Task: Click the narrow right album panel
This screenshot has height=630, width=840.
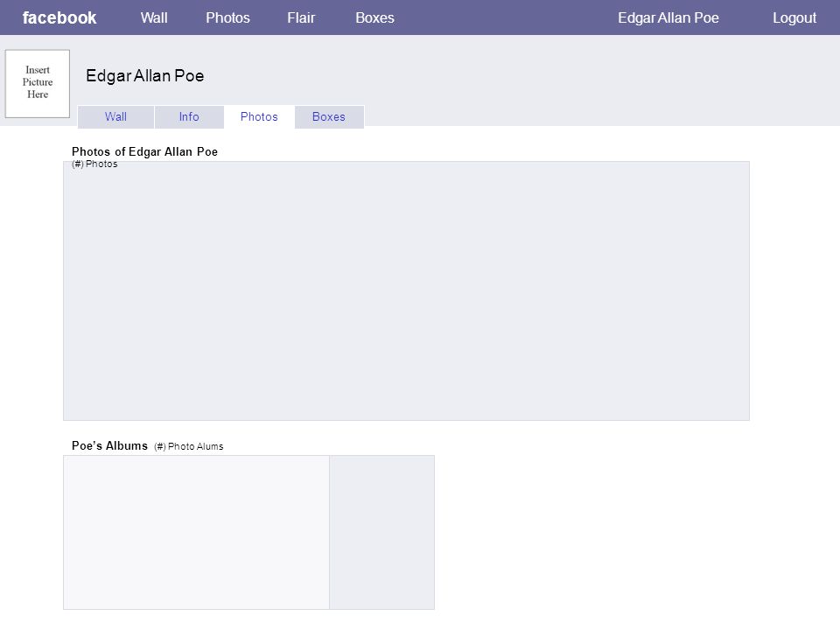Action: point(382,533)
